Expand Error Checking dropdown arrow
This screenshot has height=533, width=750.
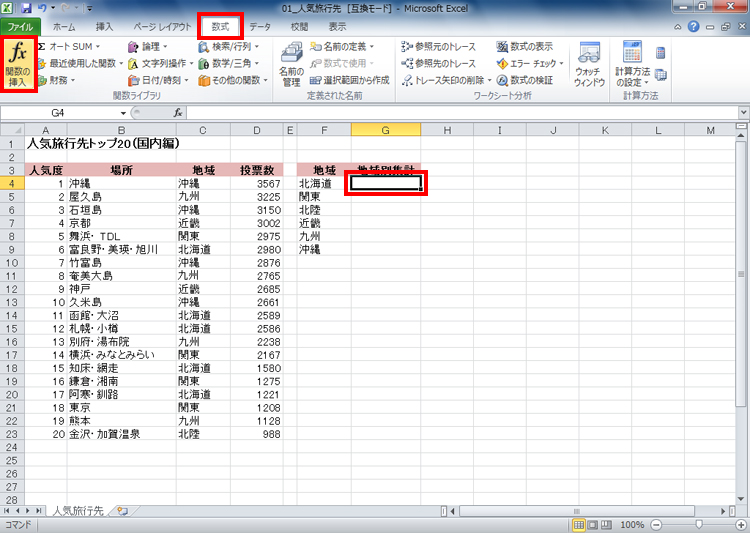click(561, 63)
